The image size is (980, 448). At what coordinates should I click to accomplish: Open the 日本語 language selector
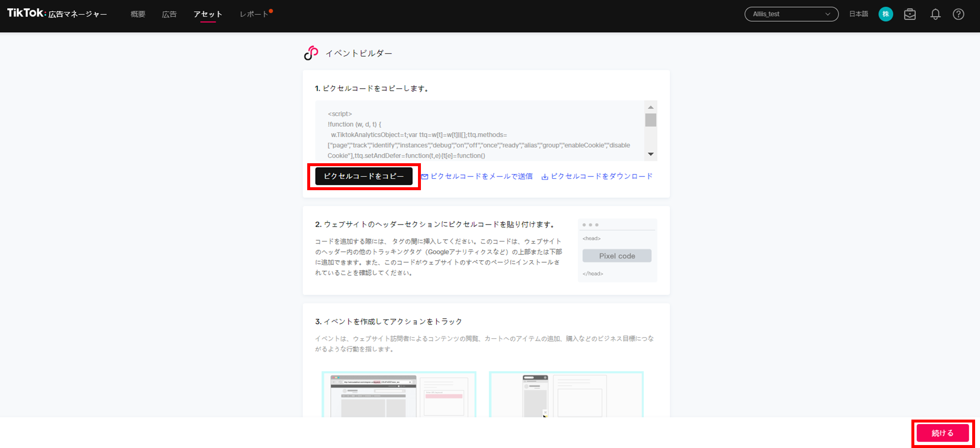(x=858, y=14)
